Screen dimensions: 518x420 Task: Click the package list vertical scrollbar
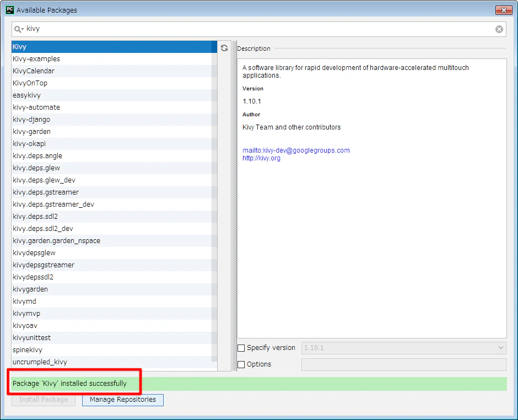point(214,201)
